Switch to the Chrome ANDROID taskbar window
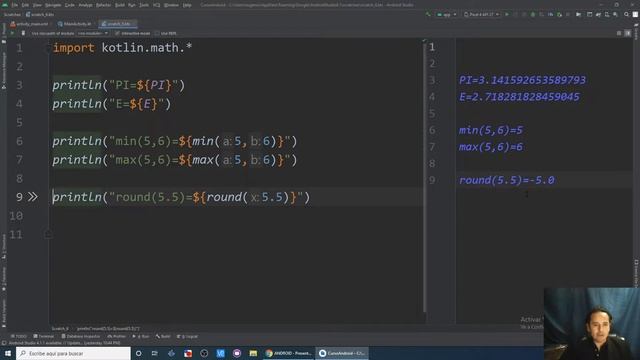The height and width of the screenshot is (360, 640). [x=288, y=353]
